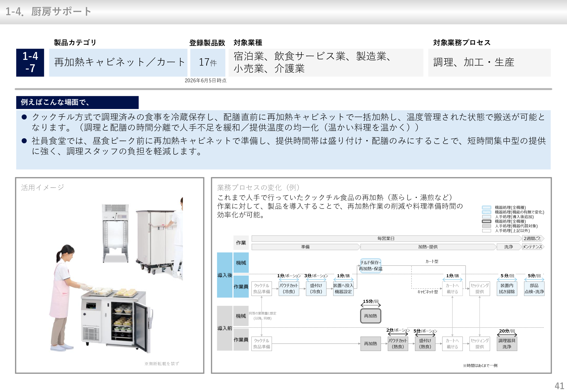Click the 登録製品数 column heading
The image size is (567, 392).
(x=207, y=43)
